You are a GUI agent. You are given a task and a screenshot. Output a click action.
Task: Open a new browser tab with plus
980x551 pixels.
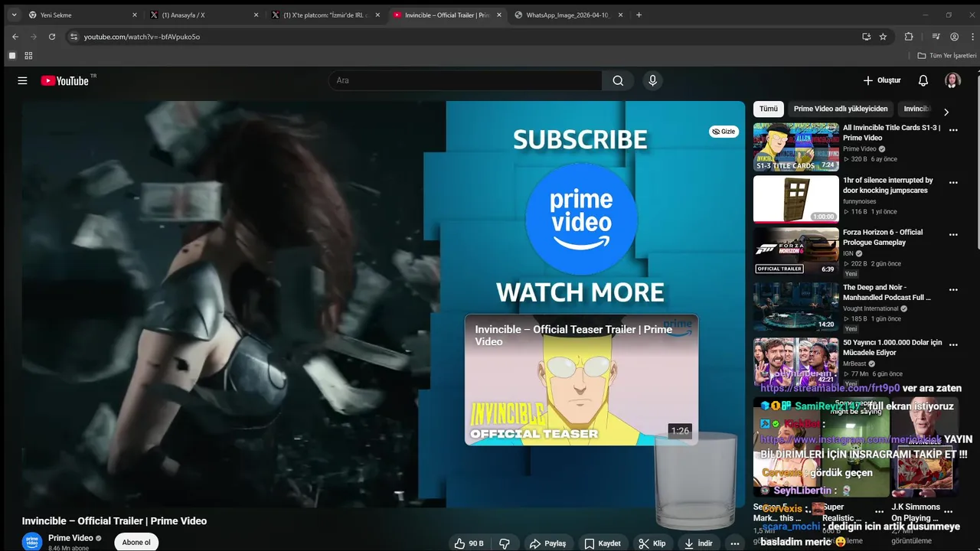coord(639,15)
